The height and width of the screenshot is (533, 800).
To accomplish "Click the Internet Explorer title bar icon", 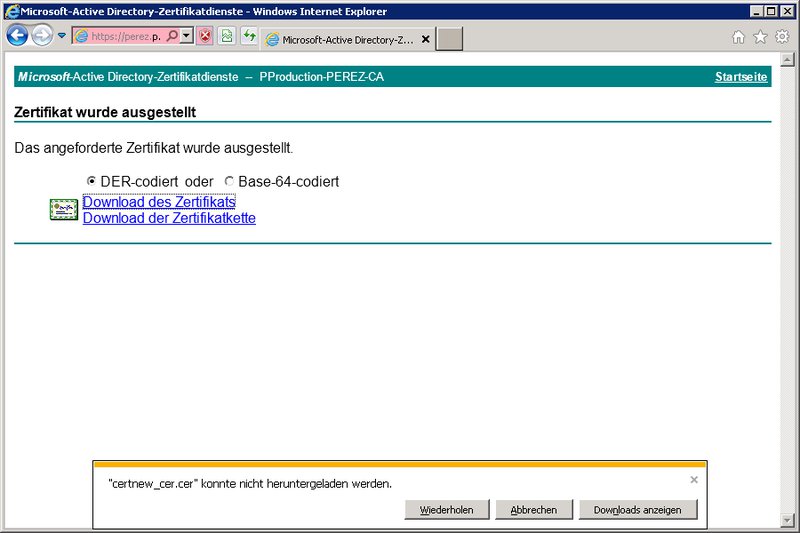I will coord(11,11).
